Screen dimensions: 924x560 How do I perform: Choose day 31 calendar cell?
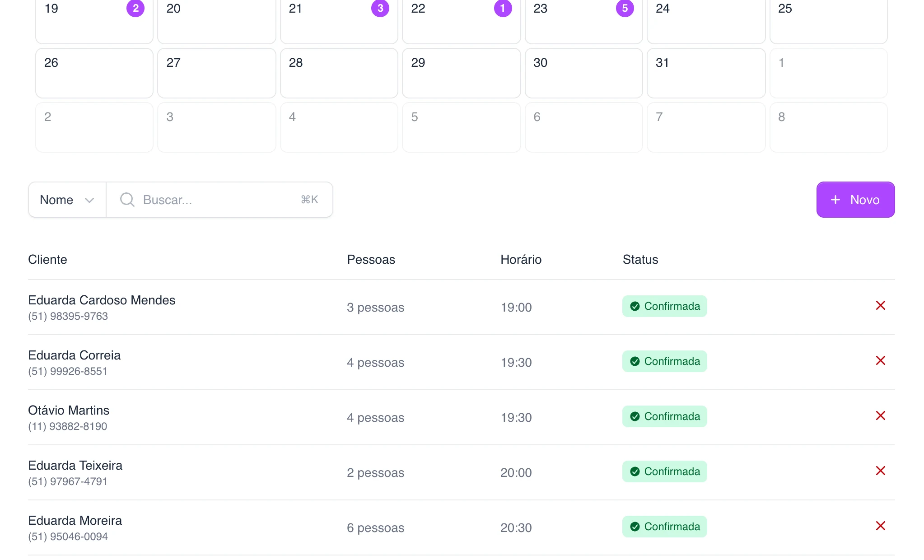pyautogui.click(x=706, y=73)
